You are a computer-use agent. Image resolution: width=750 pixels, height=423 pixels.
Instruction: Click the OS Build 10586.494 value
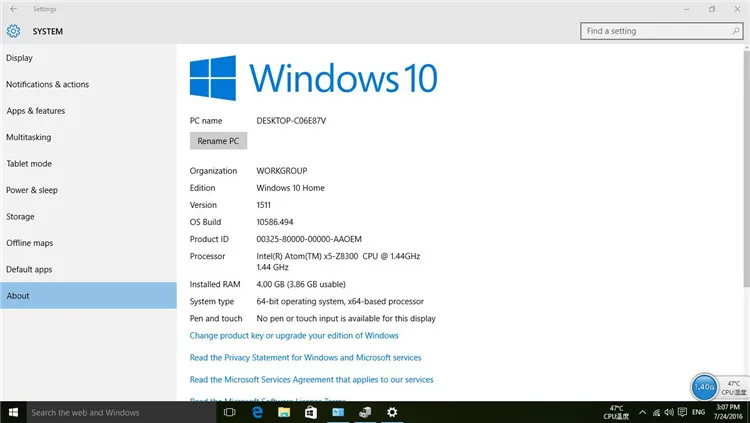[x=275, y=222]
